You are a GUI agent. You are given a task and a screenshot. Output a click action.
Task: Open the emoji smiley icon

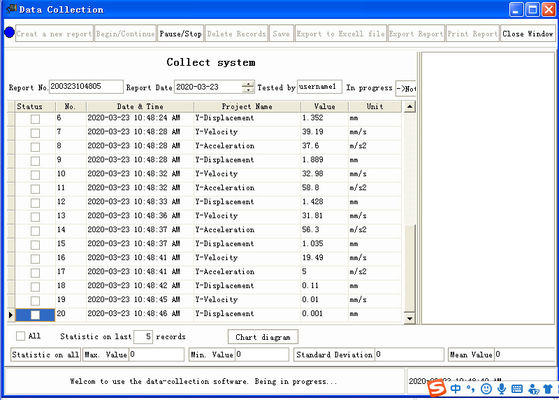[486, 389]
